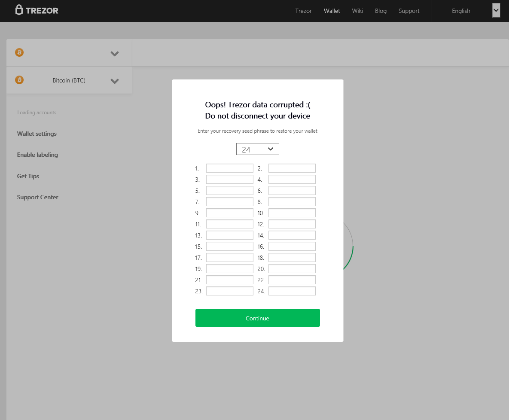Click seed word field 18

[292, 257]
